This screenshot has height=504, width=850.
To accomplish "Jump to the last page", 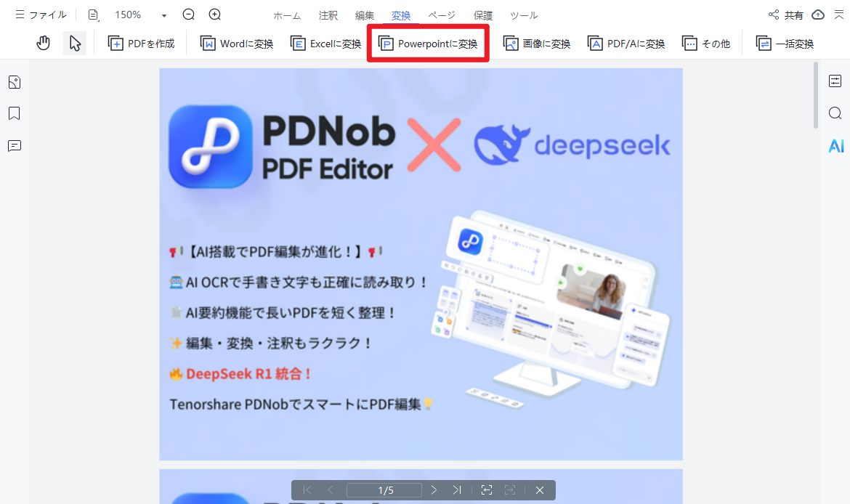I will (457, 490).
